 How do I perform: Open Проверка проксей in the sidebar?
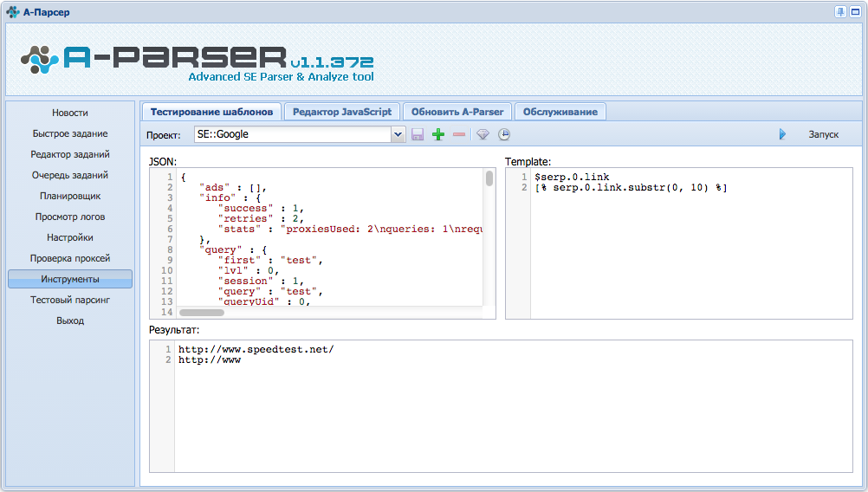(x=70, y=258)
